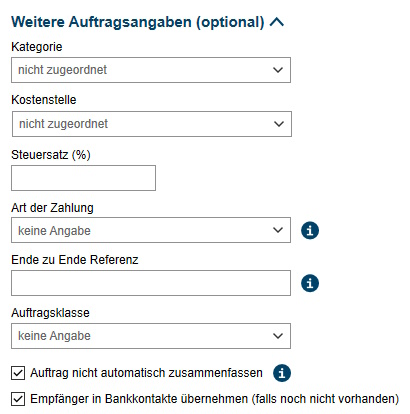The height and width of the screenshot is (414, 410).
Task: Show info for Auftrag nicht automatisch zusammenfassen
Action: point(282,373)
